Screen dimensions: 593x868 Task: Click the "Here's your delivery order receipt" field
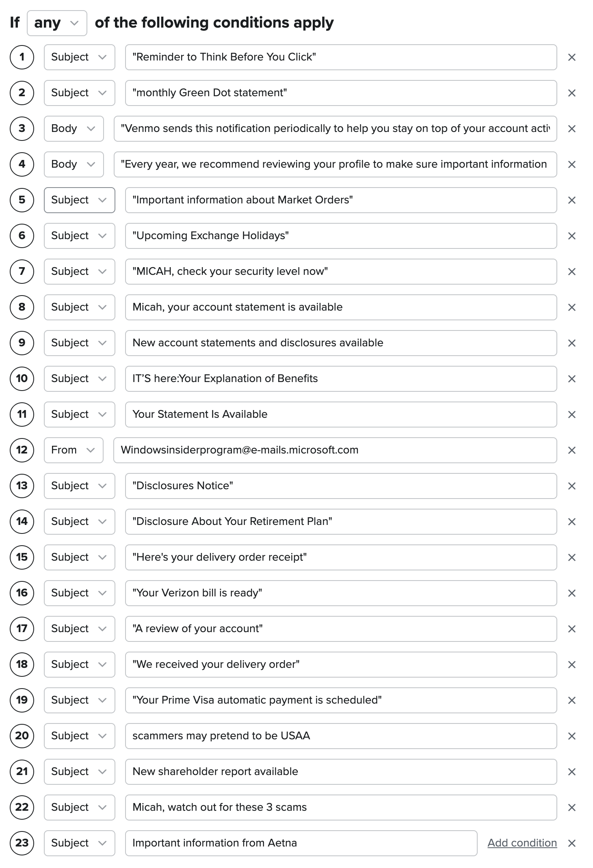[341, 557]
